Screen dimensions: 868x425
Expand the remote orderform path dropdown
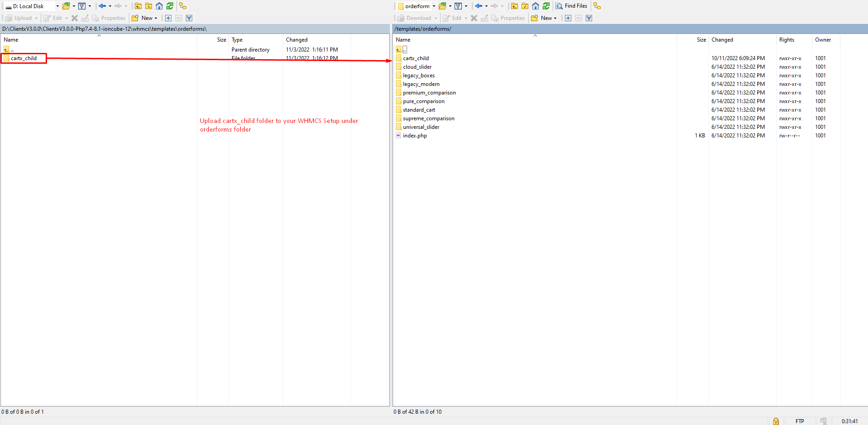434,6
